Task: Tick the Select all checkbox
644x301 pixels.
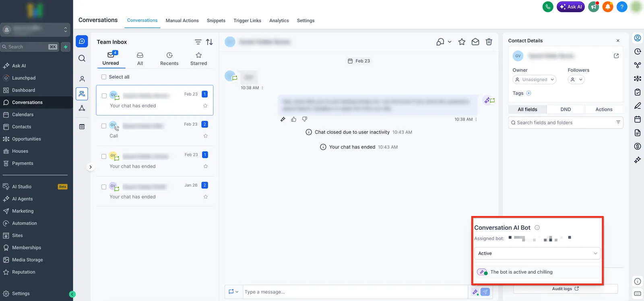Action: coord(104,77)
